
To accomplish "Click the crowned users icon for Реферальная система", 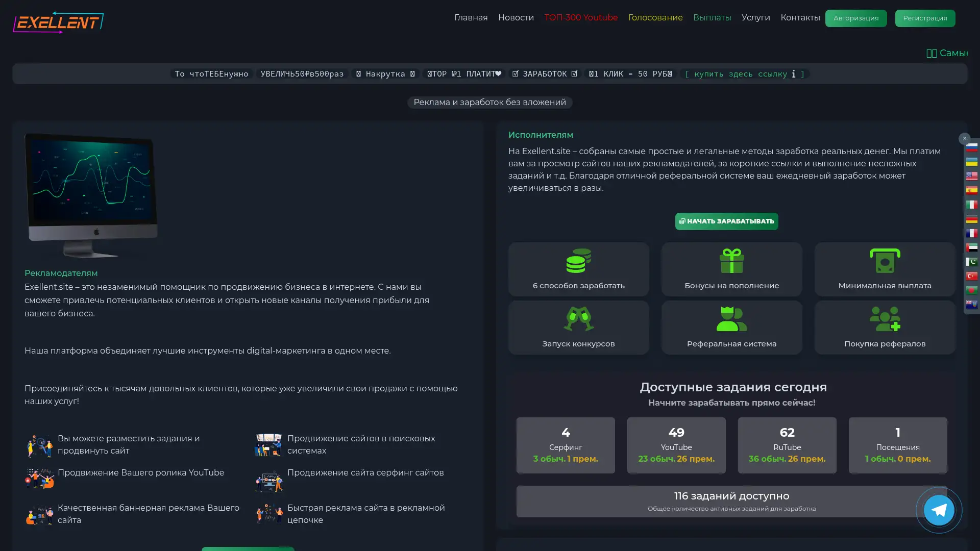I will click(x=731, y=319).
